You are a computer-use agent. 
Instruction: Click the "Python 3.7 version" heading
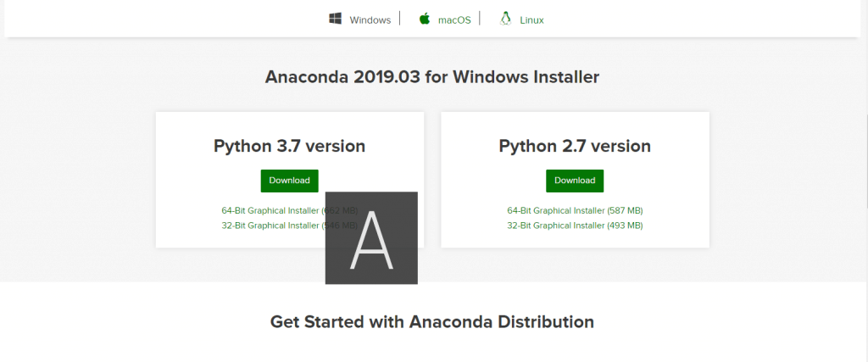click(290, 146)
